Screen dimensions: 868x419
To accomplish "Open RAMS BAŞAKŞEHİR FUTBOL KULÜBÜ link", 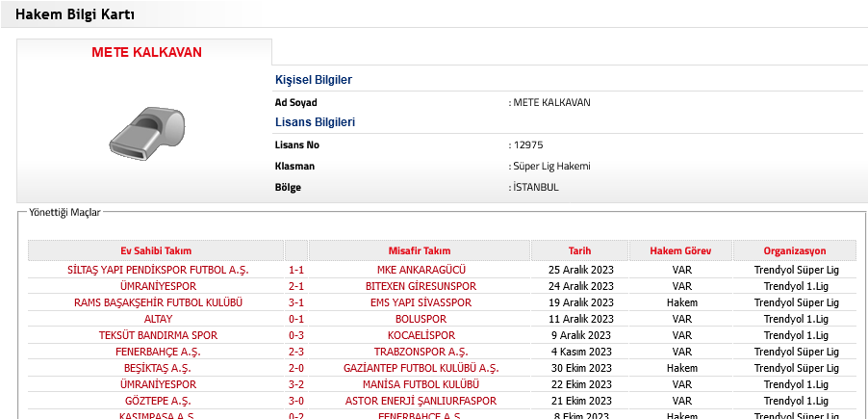I will (159, 302).
